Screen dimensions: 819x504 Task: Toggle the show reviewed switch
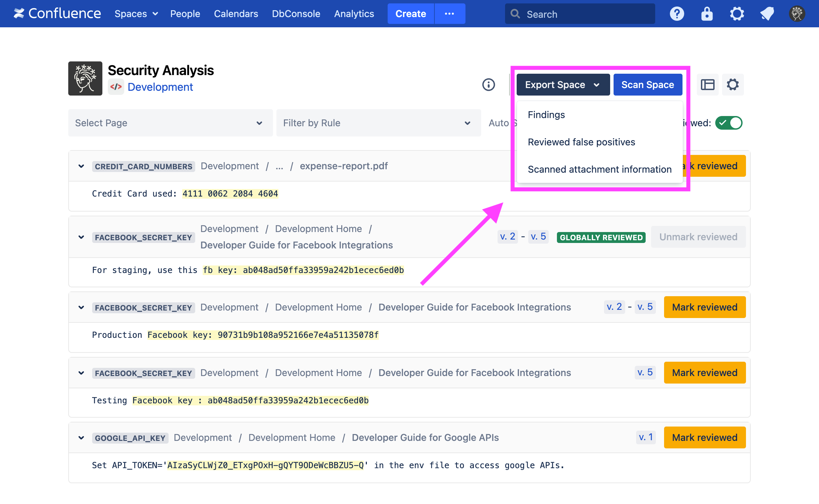729,123
